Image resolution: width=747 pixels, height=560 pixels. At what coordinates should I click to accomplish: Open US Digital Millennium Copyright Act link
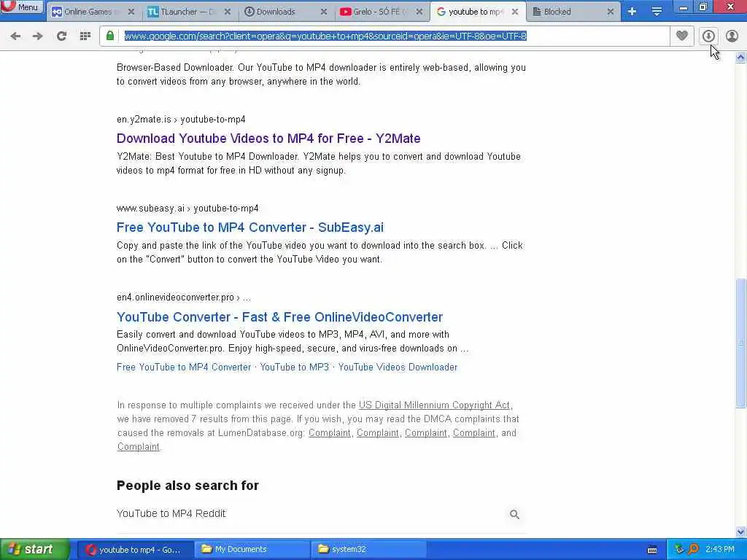pyautogui.click(x=434, y=405)
